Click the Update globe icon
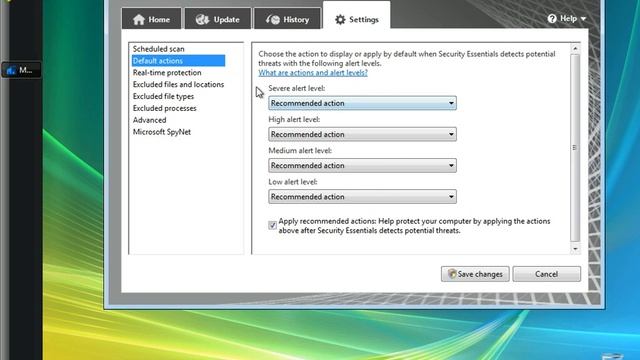640x360 pixels. (x=202, y=19)
